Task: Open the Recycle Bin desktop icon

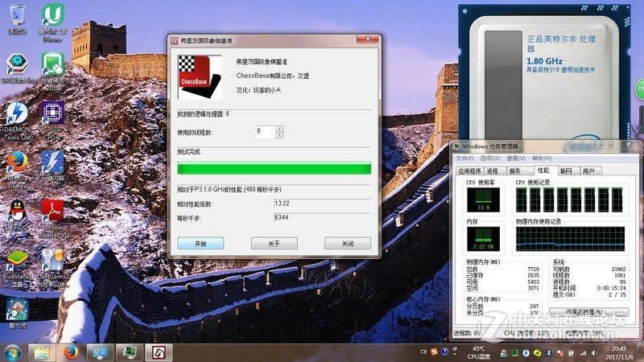Action: pyautogui.click(x=17, y=18)
